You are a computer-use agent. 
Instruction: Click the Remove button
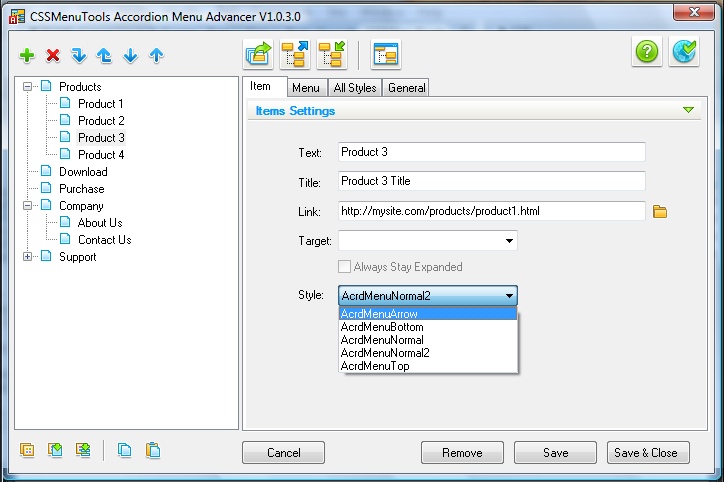pyautogui.click(x=462, y=452)
